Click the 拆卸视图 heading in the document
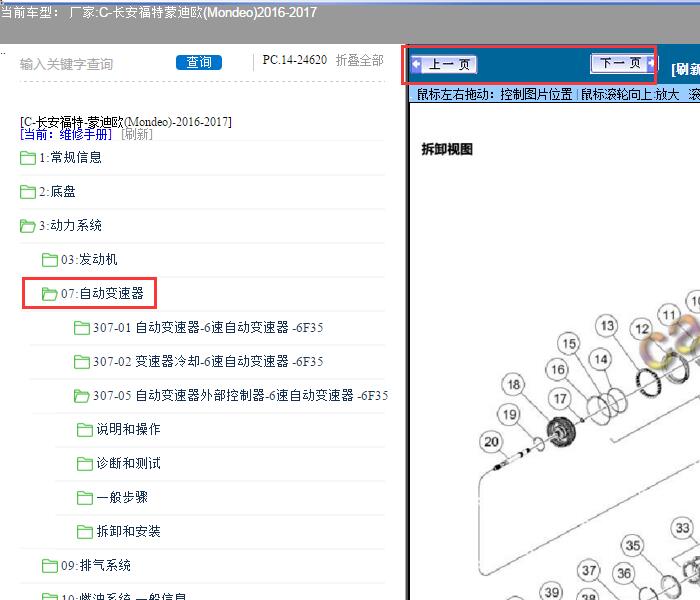 click(447, 149)
